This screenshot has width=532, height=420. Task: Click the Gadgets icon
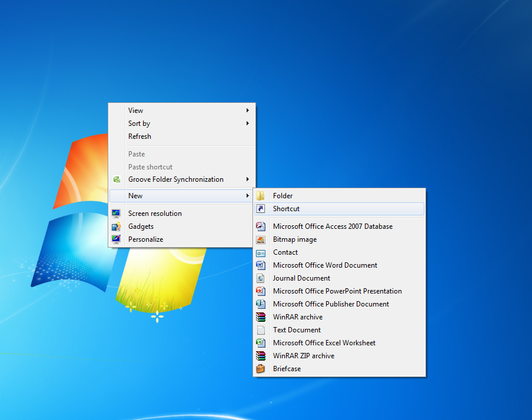click(x=116, y=226)
